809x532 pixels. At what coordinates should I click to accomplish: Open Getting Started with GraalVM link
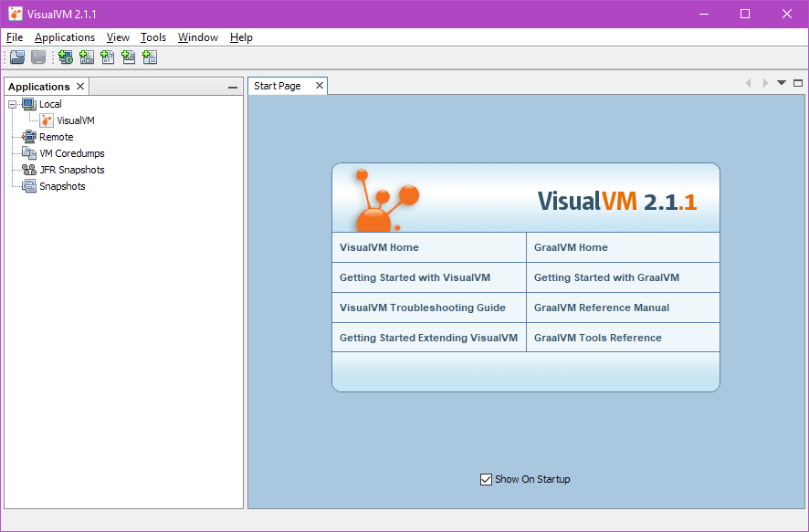coord(606,277)
